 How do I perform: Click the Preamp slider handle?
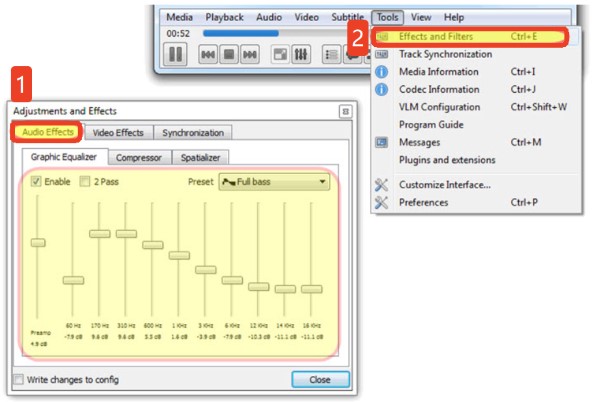coord(38,243)
